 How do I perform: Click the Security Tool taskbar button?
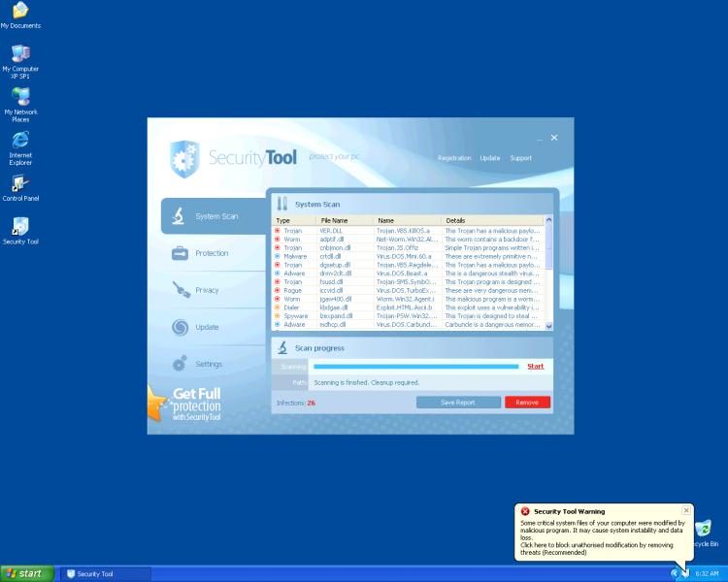(106, 574)
